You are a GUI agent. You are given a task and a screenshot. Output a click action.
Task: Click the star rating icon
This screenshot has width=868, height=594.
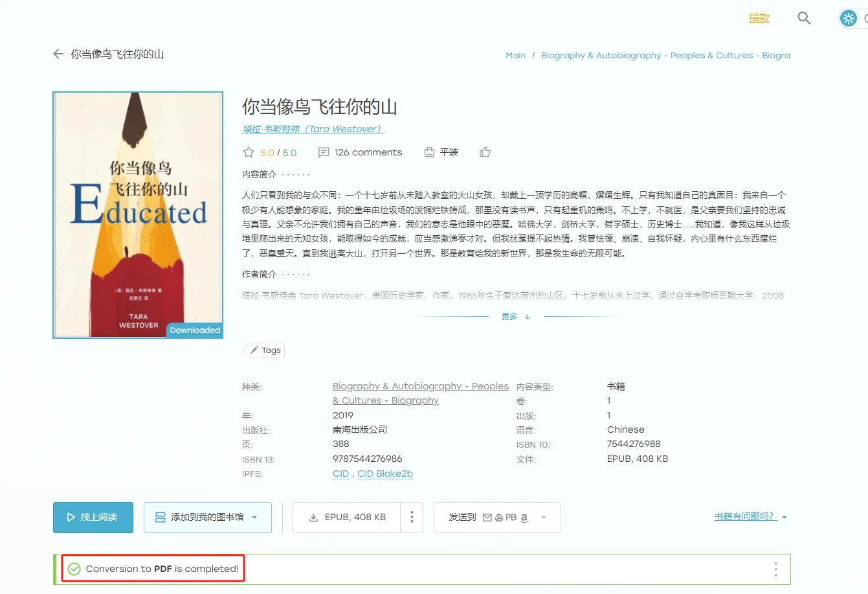pos(249,152)
